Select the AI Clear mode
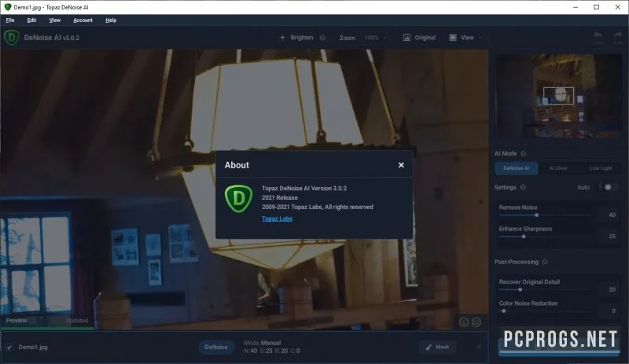Image resolution: width=629 pixels, height=364 pixels. (558, 168)
